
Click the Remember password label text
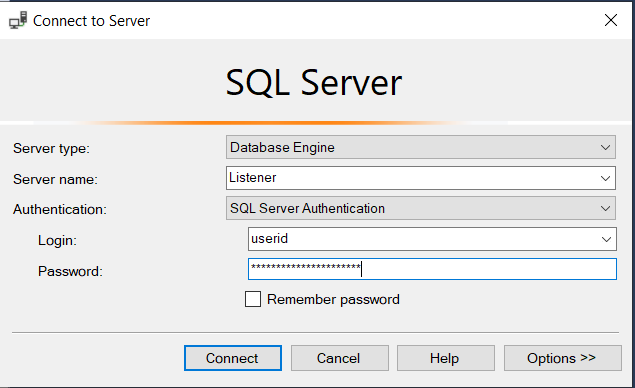click(x=333, y=300)
